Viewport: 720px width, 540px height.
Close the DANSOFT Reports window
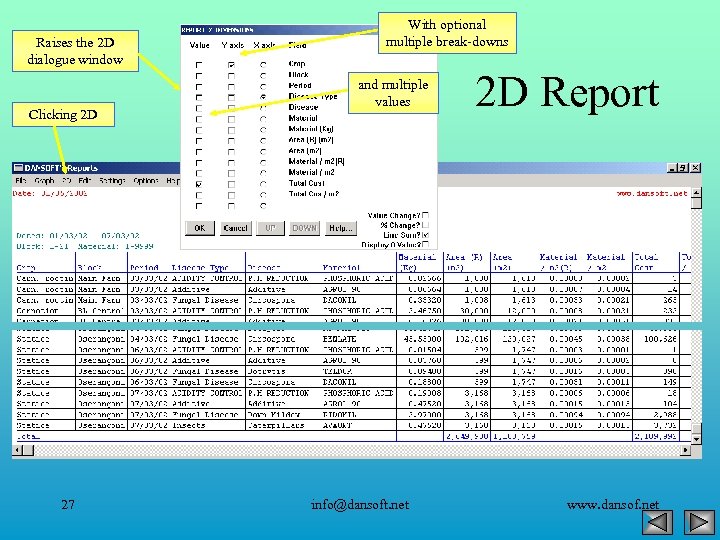pyautogui.click(x=696, y=168)
